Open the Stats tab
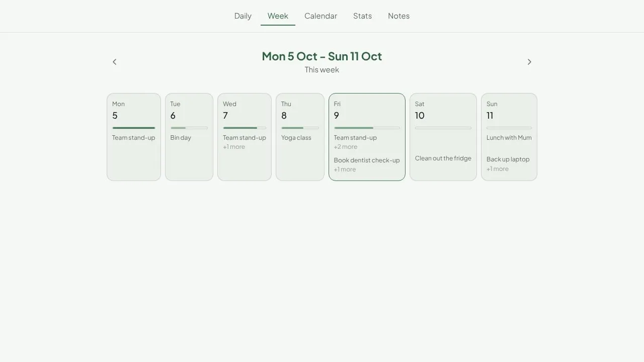This screenshot has height=362, width=644. coord(363,16)
